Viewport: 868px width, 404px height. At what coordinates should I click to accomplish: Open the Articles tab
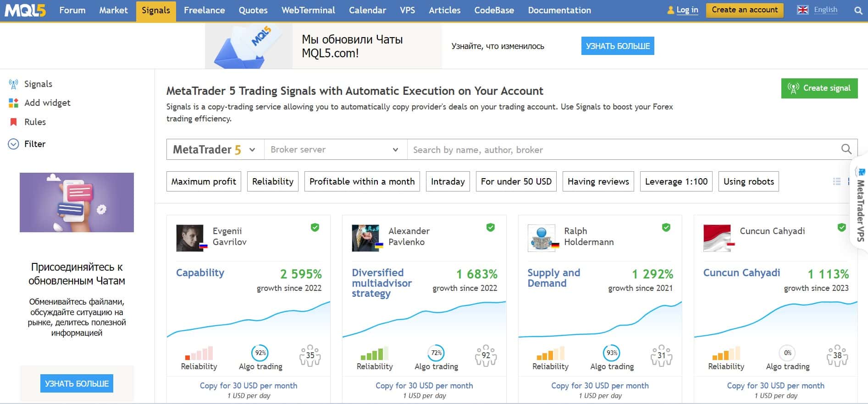pyautogui.click(x=444, y=10)
